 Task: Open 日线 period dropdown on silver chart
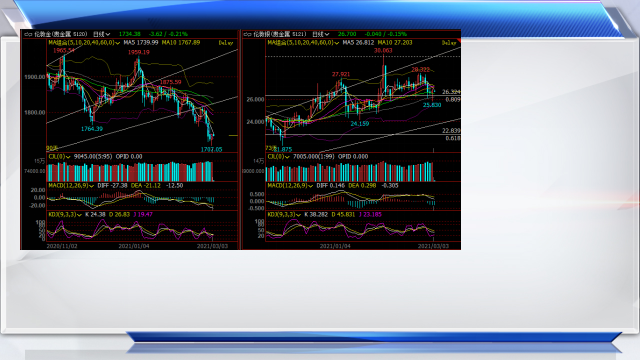[321, 34]
